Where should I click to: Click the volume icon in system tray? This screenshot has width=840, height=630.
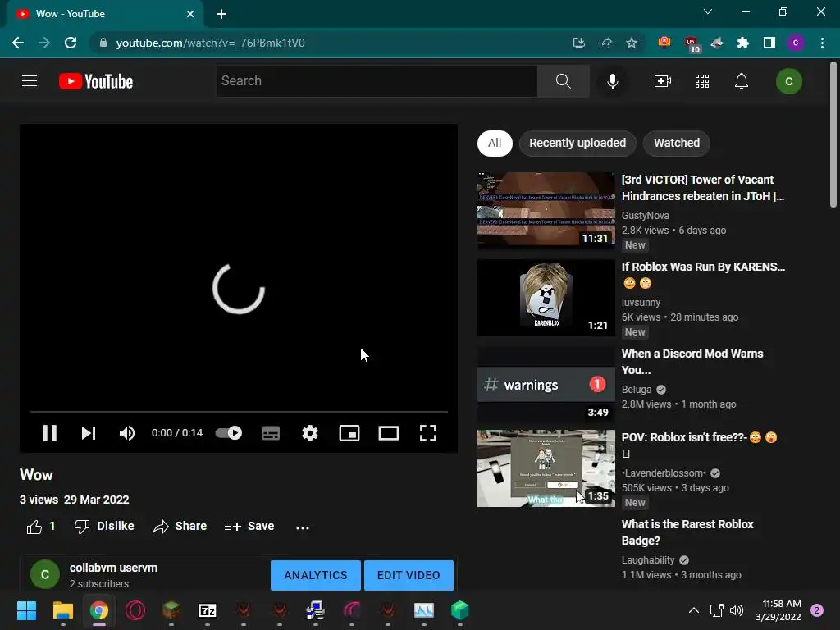click(x=737, y=610)
